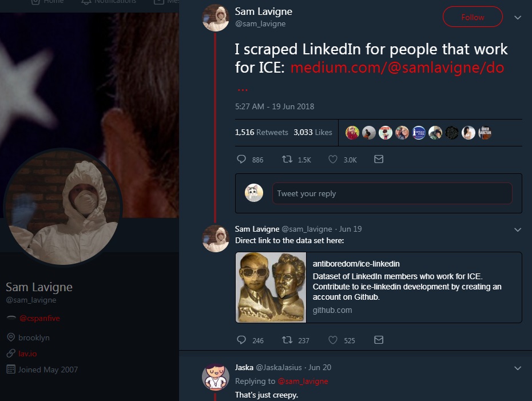Retweet the main tweet showing 1.5K retweets

(x=288, y=160)
